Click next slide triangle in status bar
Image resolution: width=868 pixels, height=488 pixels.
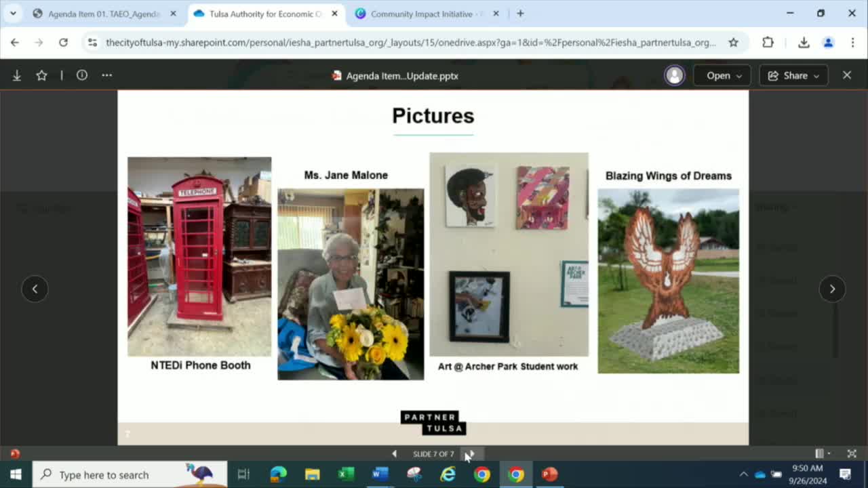472,453
